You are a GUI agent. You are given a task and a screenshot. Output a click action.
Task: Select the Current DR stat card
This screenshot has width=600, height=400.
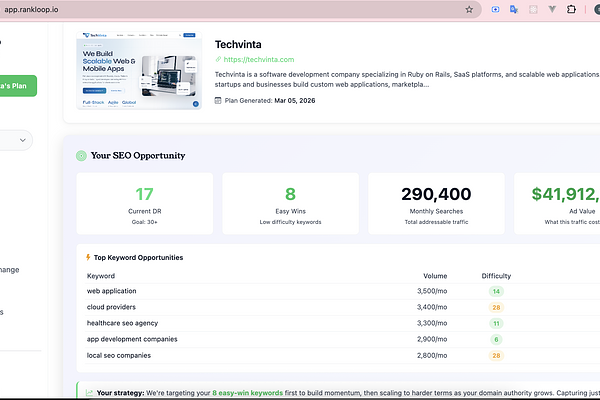click(x=145, y=203)
